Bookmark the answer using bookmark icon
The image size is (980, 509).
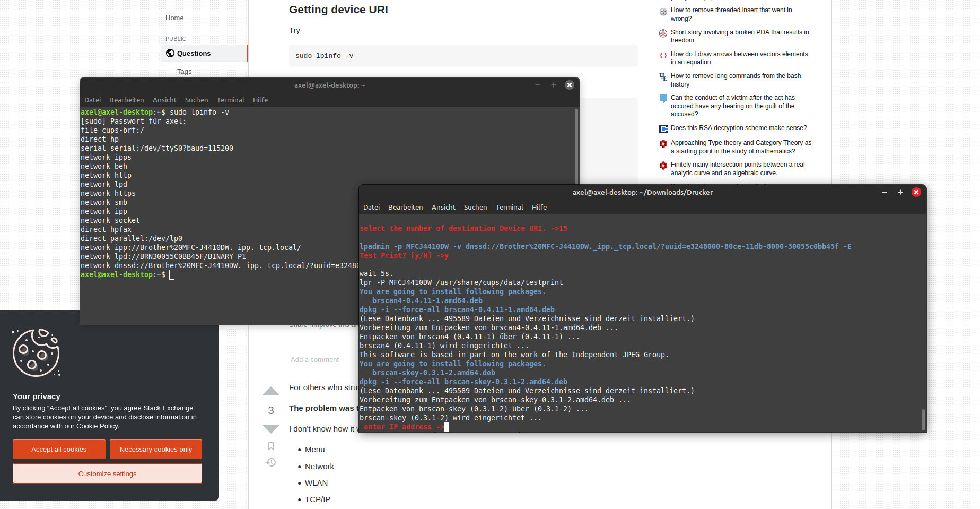(271, 446)
